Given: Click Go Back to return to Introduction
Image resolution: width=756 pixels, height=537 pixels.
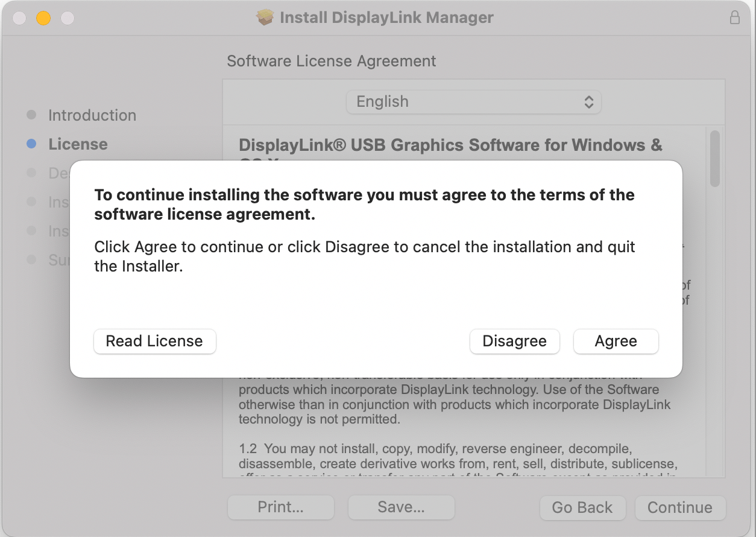Looking at the screenshot, I should point(582,507).
